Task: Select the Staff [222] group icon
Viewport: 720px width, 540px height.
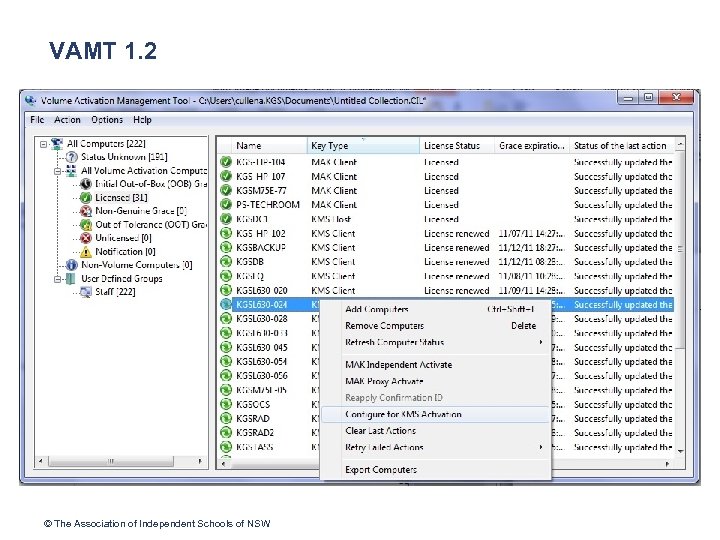Action: 86,292
